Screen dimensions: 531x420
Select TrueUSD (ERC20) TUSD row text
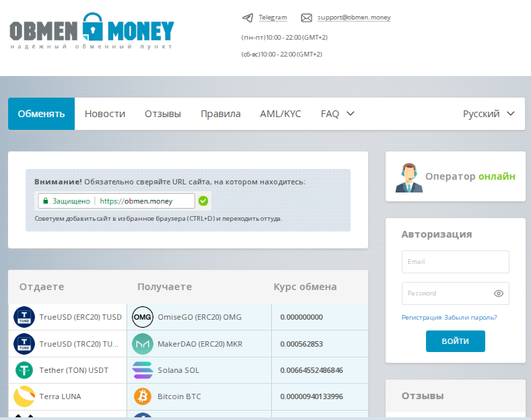pos(81,317)
